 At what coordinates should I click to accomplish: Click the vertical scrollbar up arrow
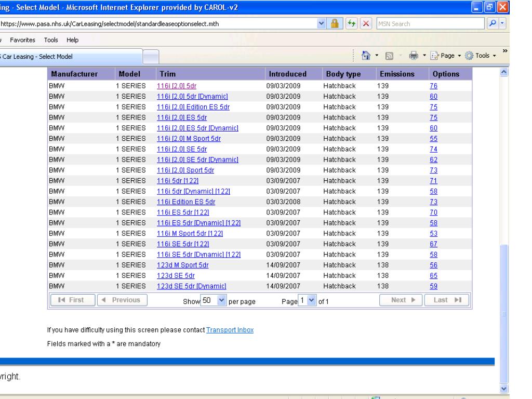504,72
